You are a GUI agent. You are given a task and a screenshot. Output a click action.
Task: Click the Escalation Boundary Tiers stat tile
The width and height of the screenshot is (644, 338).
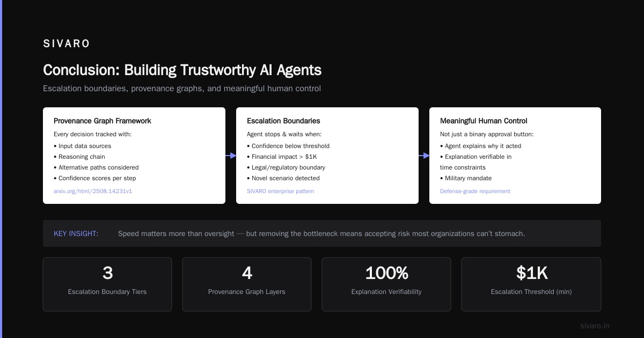[x=107, y=284]
